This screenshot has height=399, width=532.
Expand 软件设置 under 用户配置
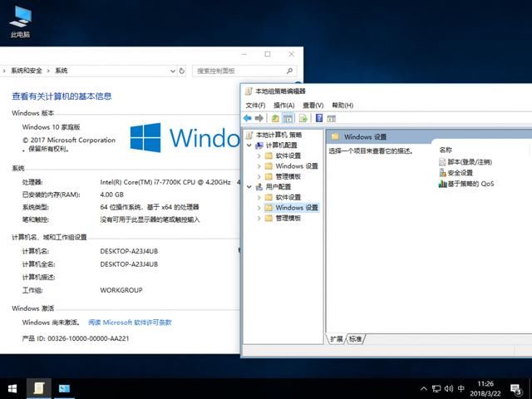[259, 197]
